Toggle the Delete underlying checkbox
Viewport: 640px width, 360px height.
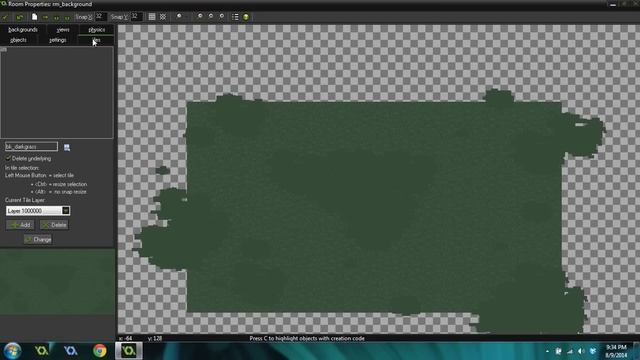pyautogui.click(x=8, y=158)
